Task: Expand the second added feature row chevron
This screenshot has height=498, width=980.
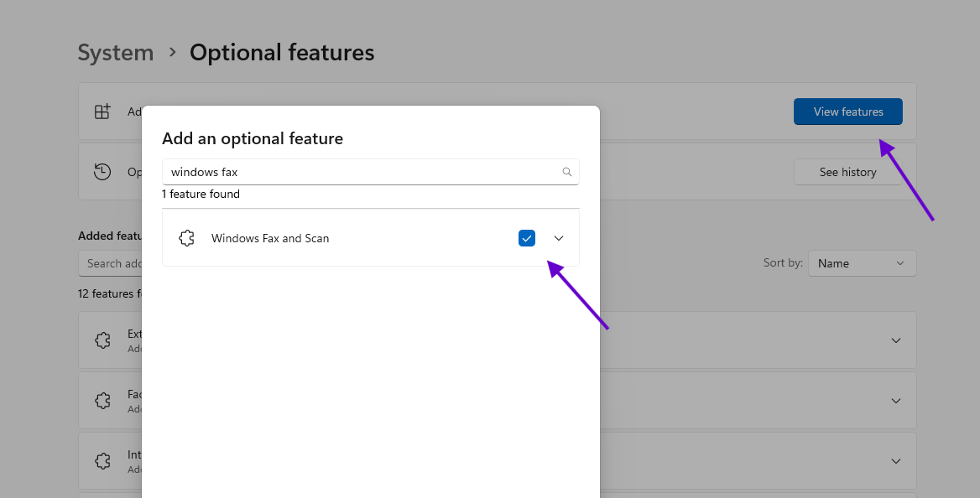Action: pos(896,401)
